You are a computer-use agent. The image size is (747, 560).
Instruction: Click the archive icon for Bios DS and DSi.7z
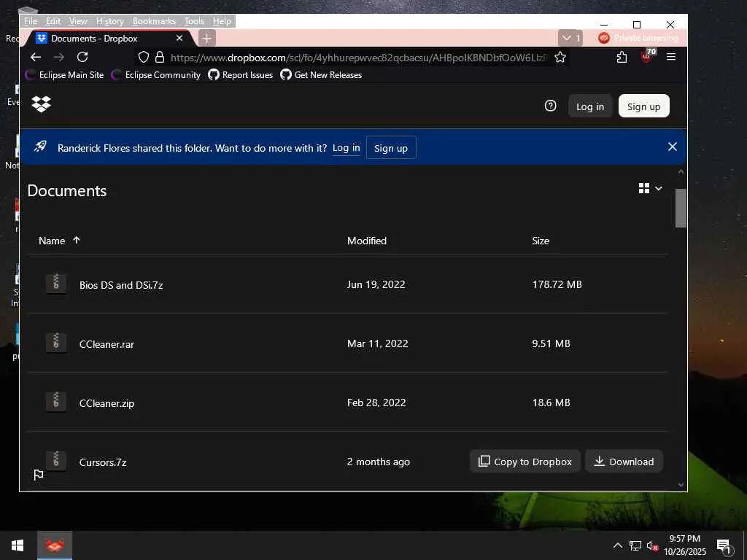click(55, 284)
